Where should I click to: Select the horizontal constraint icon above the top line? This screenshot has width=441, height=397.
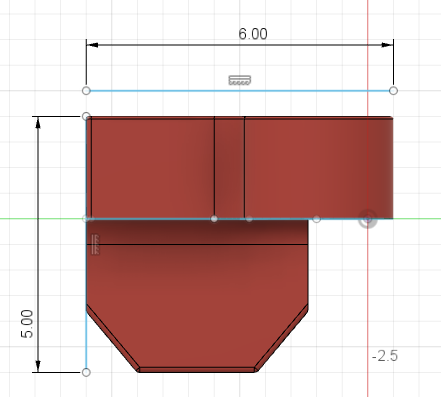click(240, 80)
